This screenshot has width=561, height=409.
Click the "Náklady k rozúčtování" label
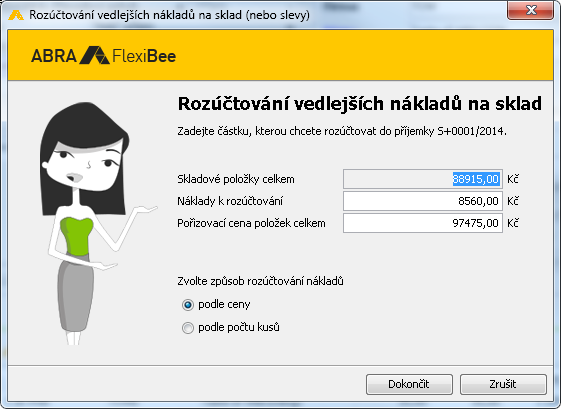tap(230, 201)
